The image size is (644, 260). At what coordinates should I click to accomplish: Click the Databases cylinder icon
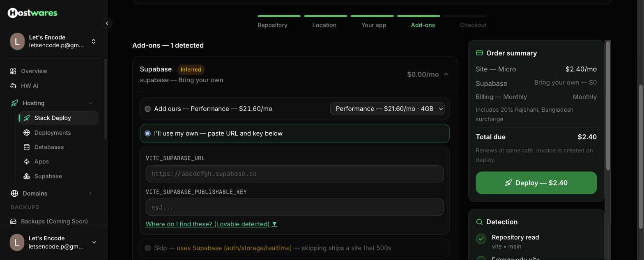[27, 147]
